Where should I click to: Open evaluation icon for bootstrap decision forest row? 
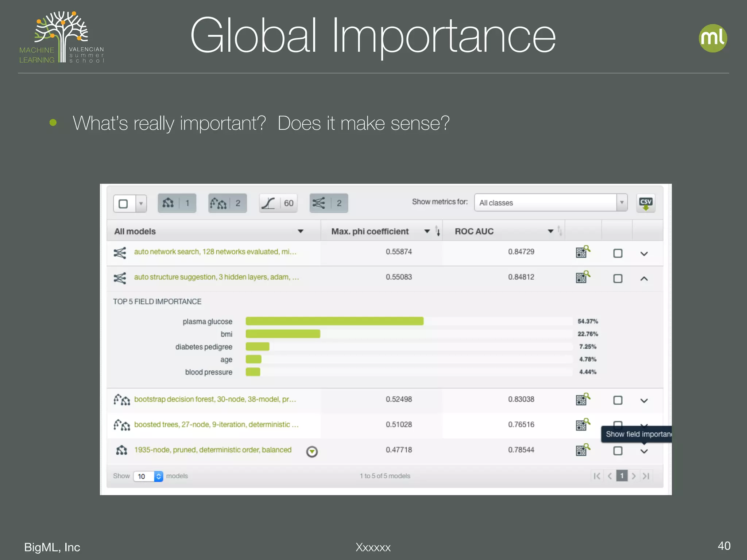(x=582, y=399)
